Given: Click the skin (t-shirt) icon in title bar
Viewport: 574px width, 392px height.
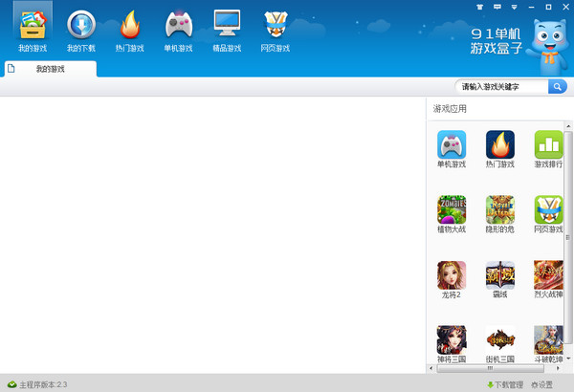Looking at the screenshot, I should 479,6.
